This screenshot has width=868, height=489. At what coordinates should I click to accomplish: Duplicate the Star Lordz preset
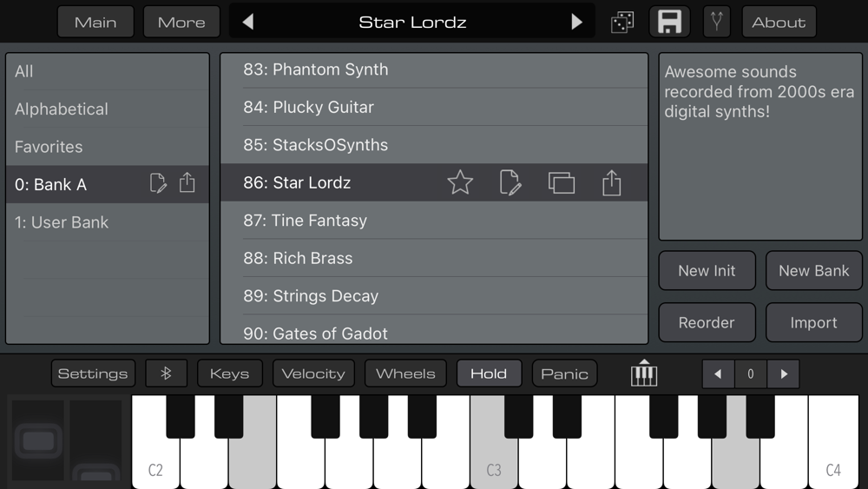tap(562, 182)
